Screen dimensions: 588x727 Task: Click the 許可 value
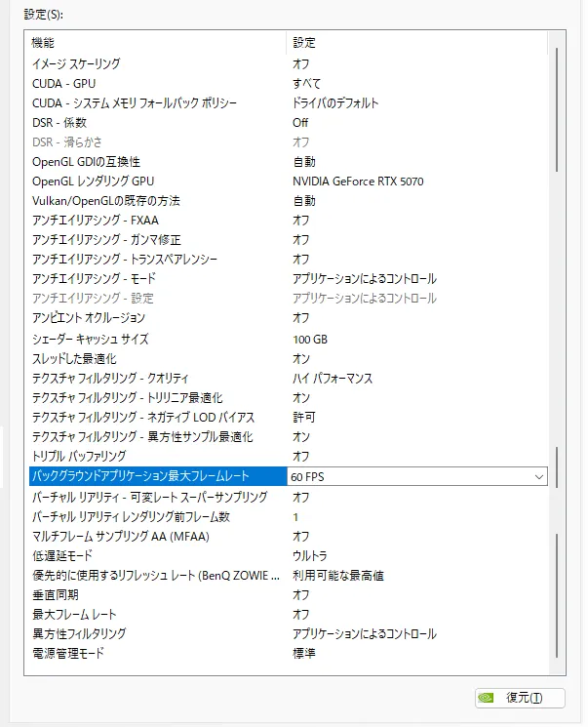(x=304, y=418)
